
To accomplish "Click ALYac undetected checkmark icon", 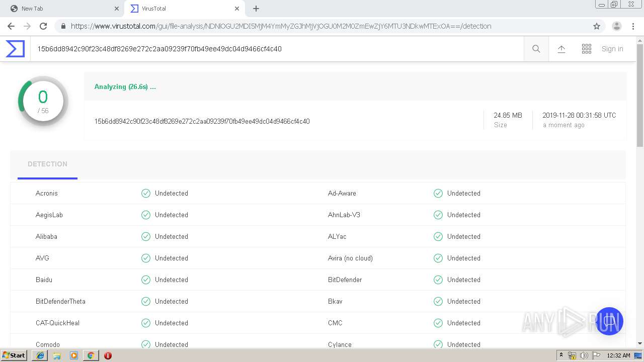I will 438,236.
